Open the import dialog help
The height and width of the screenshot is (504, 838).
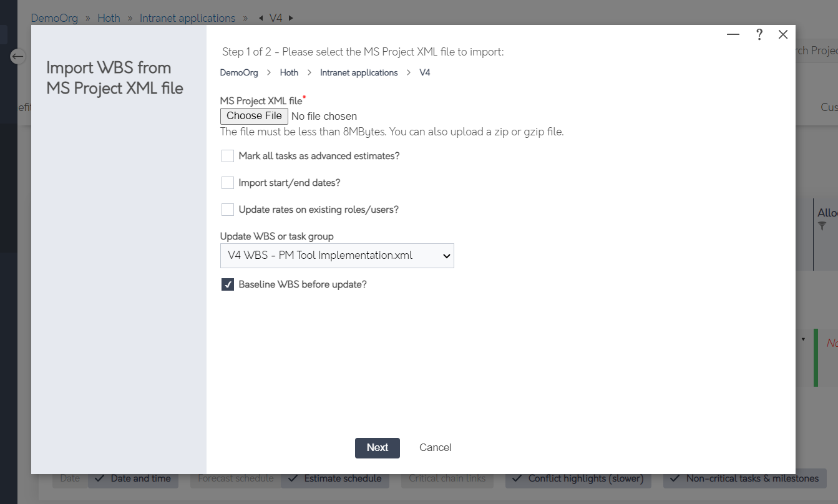click(759, 35)
